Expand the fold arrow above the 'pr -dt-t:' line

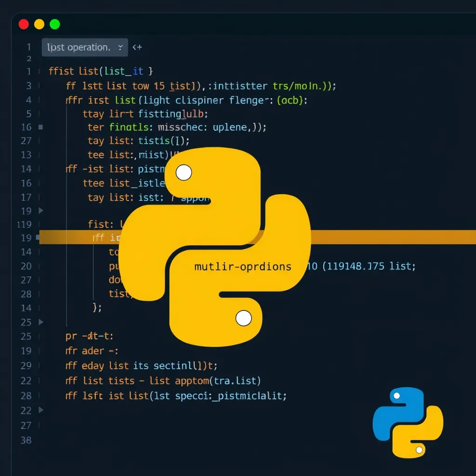[41, 322]
